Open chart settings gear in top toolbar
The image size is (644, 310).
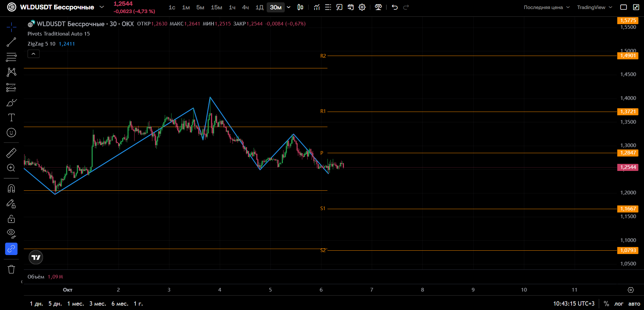(362, 7)
